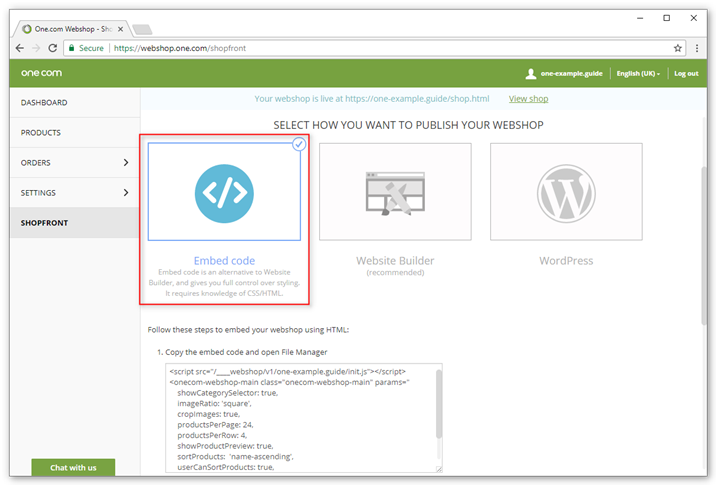Click the embed code box scrollbar

(x=439, y=404)
